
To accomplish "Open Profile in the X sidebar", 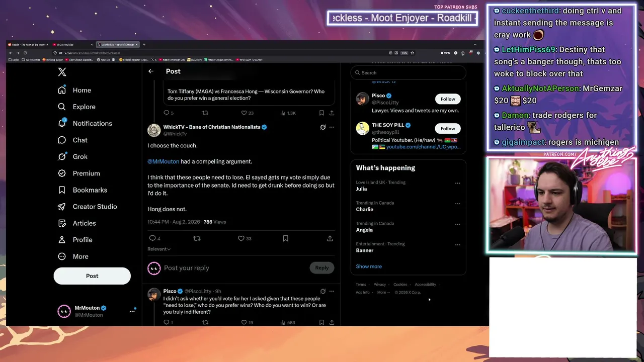I will pyautogui.click(x=75, y=240).
